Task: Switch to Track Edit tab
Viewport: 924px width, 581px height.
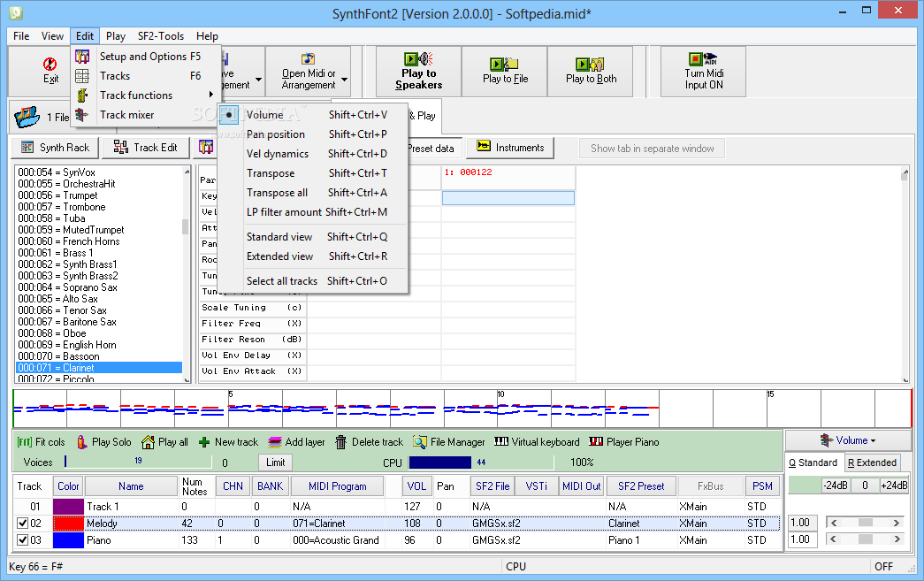Action: tap(146, 148)
